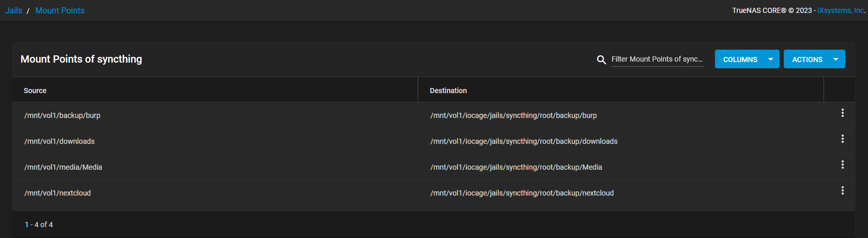
Task: Focus the Filter Mount Points search field
Action: [657, 59]
